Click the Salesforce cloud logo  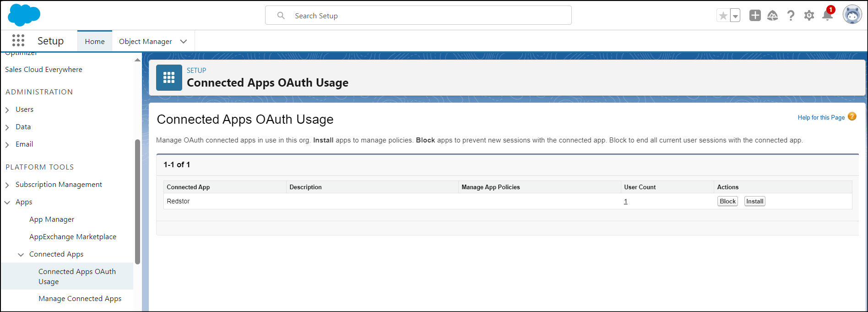point(24,15)
